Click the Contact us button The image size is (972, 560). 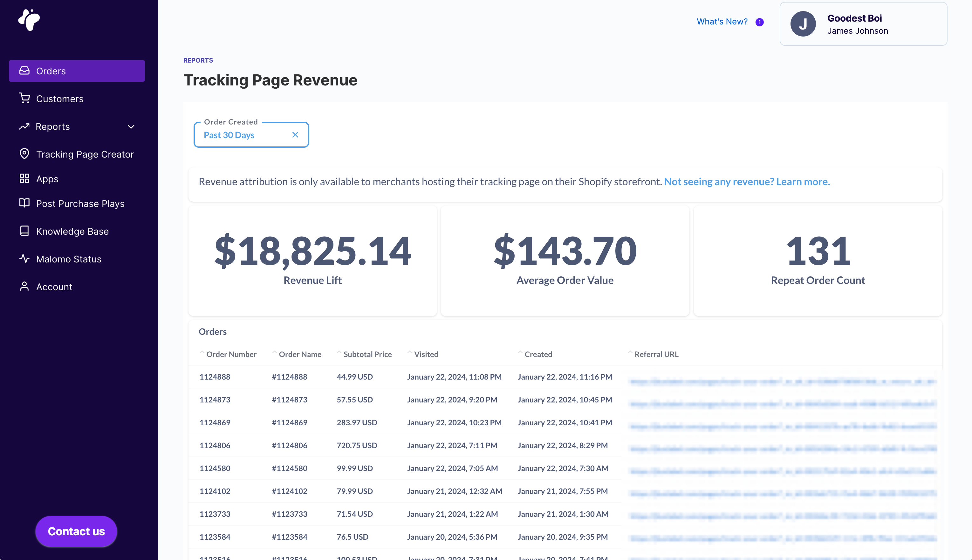tap(76, 531)
